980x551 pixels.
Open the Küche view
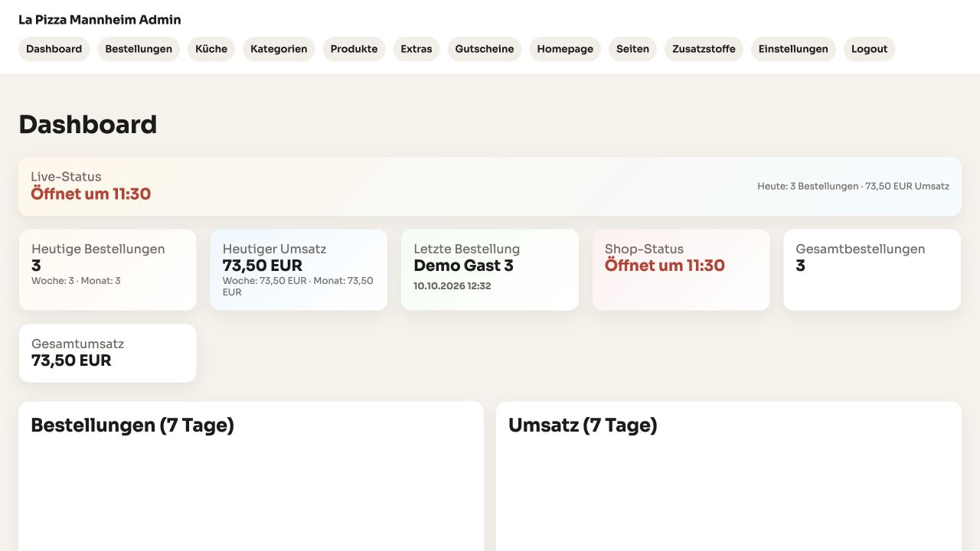pos(211,49)
